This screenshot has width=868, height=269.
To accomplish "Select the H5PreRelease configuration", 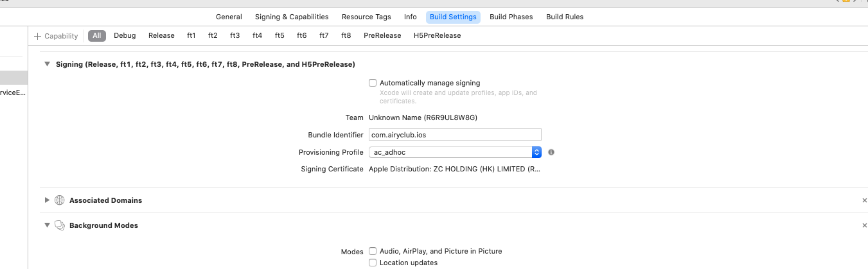I will tap(438, 35).
